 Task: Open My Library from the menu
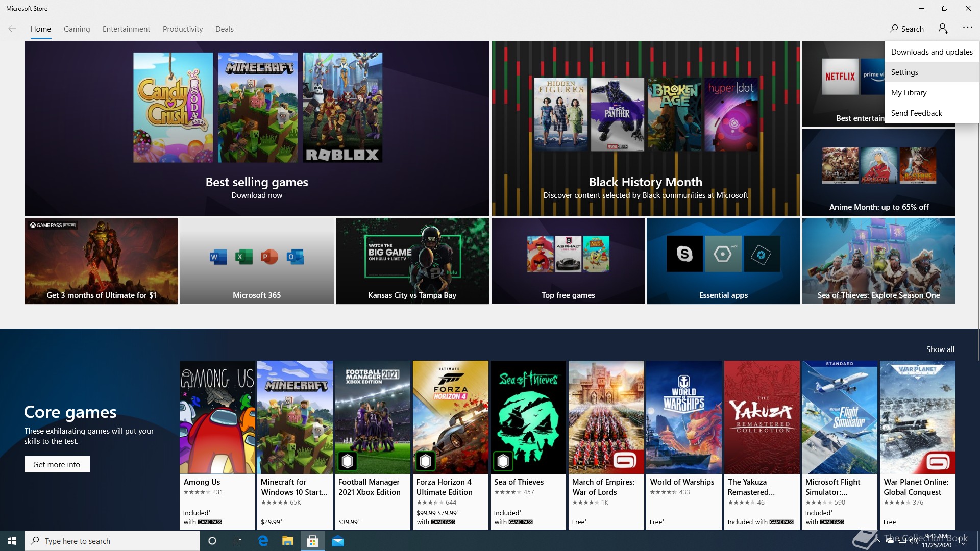pyautogui.click(x=932, y=92)
